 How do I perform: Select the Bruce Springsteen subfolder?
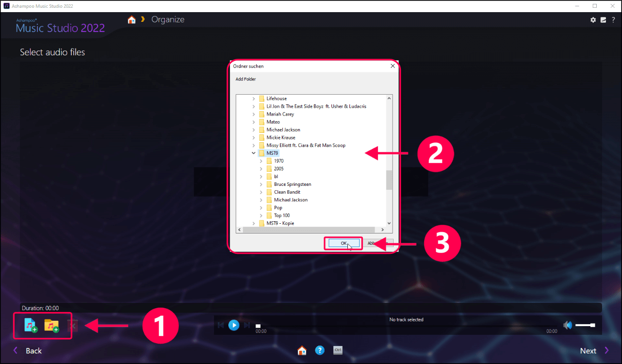[293, 184]
